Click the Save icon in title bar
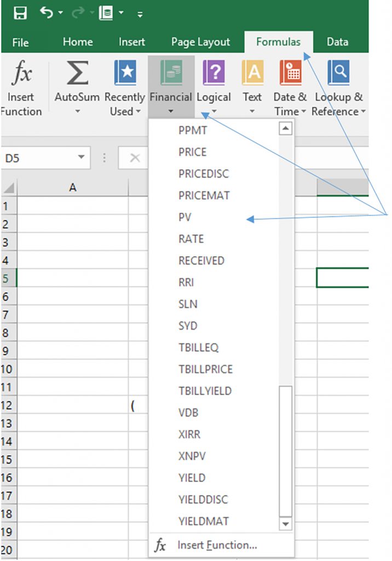 click(x=20, y=13)
